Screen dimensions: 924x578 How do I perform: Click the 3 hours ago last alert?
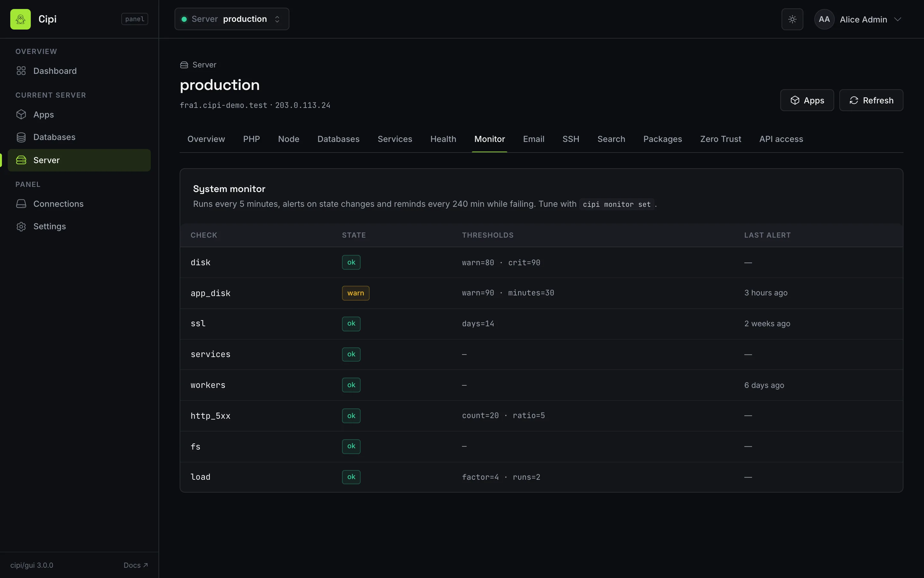(x=766, y=293)
